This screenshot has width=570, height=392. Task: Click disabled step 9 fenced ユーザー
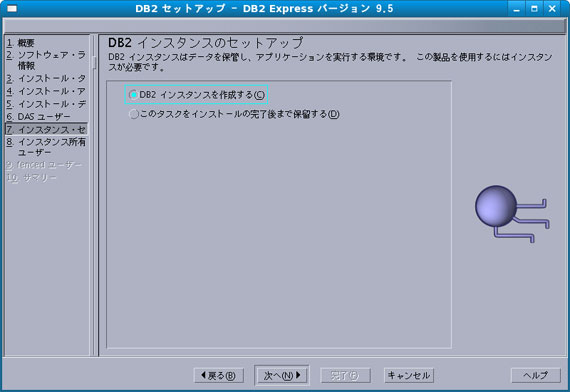[44, 165]
